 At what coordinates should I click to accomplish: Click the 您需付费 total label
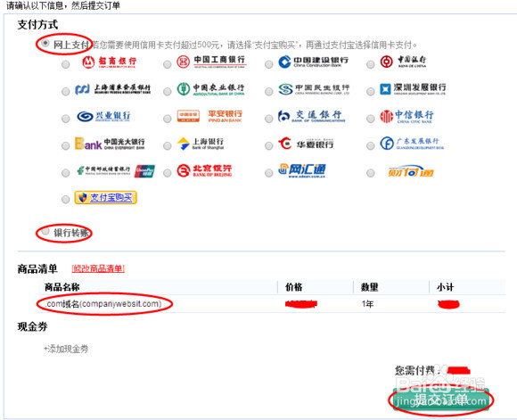coord(417,371)
